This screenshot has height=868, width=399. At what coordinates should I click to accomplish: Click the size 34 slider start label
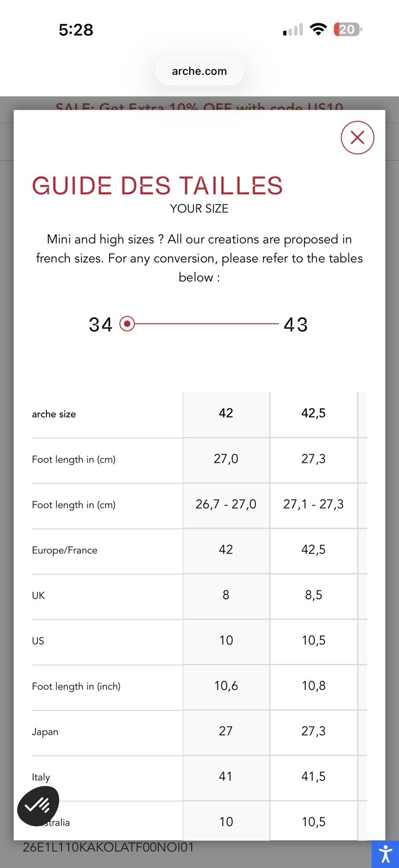[x=101, y=324]
